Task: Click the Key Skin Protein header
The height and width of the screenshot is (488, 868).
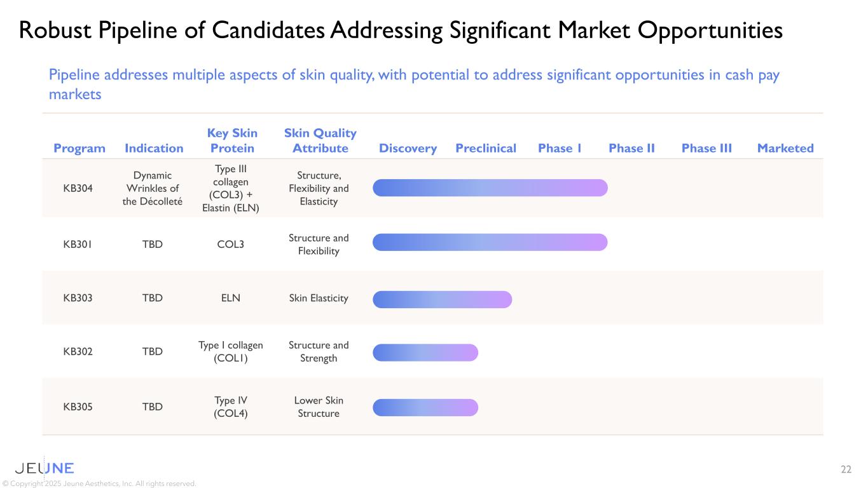Action: coord(232,140)
